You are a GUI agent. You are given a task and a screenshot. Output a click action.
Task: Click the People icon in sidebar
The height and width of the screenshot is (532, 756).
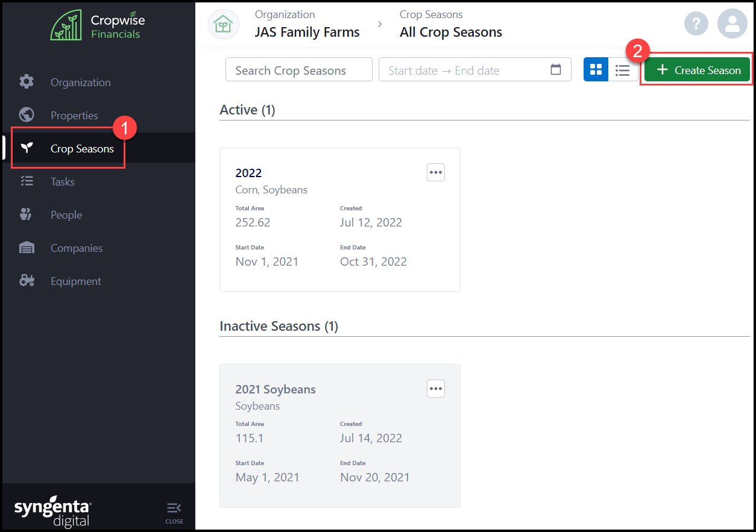(x=27, y=214)
